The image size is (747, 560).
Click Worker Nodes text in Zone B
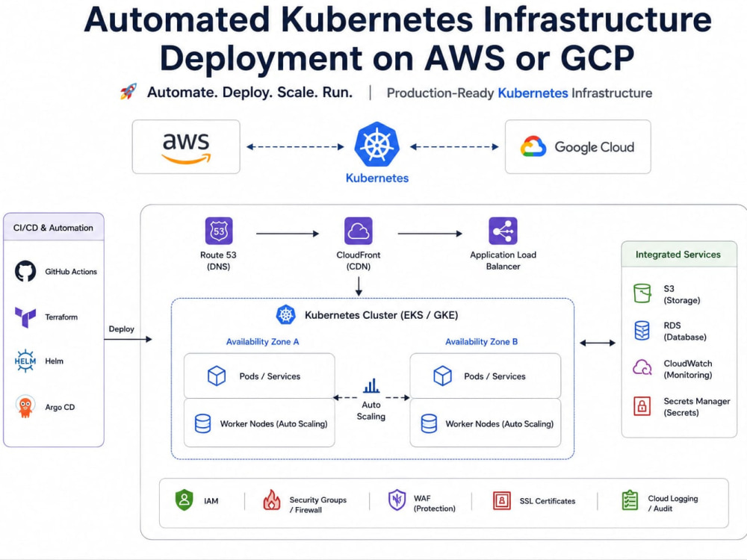pos(499,424)
